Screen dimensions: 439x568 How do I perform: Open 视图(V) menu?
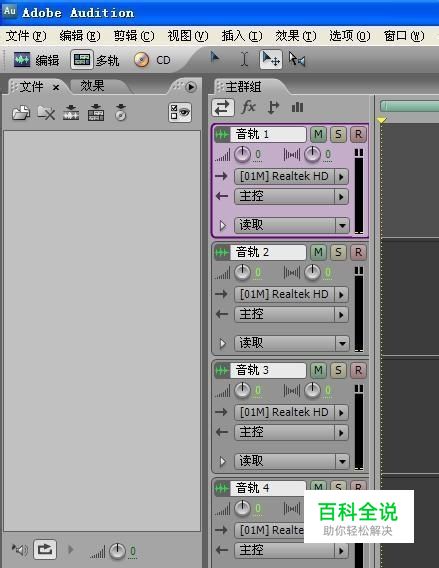pyautogui.click(x=188, y=36)
